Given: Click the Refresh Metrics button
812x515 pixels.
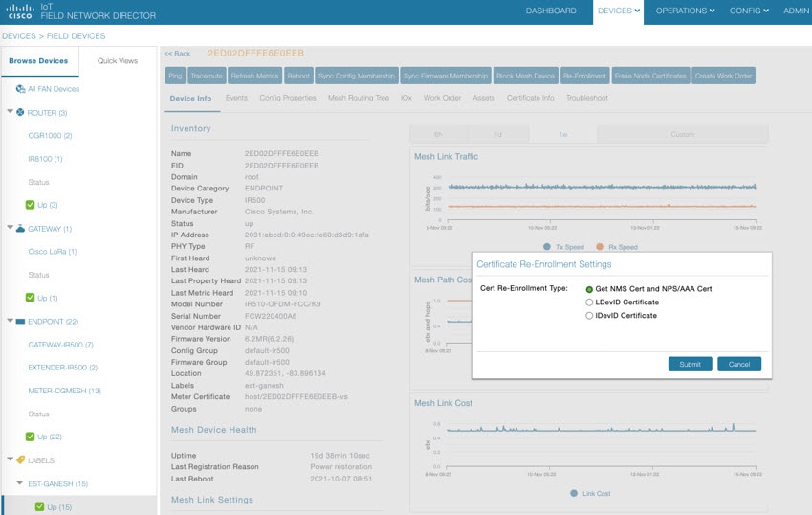Looking at the screenshot, I should [254, 76].
